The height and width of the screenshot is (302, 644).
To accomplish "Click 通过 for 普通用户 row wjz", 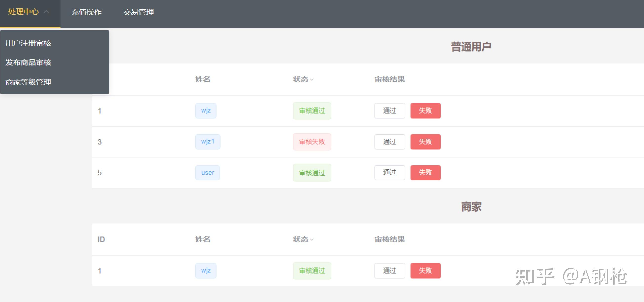I will (390, 110).
